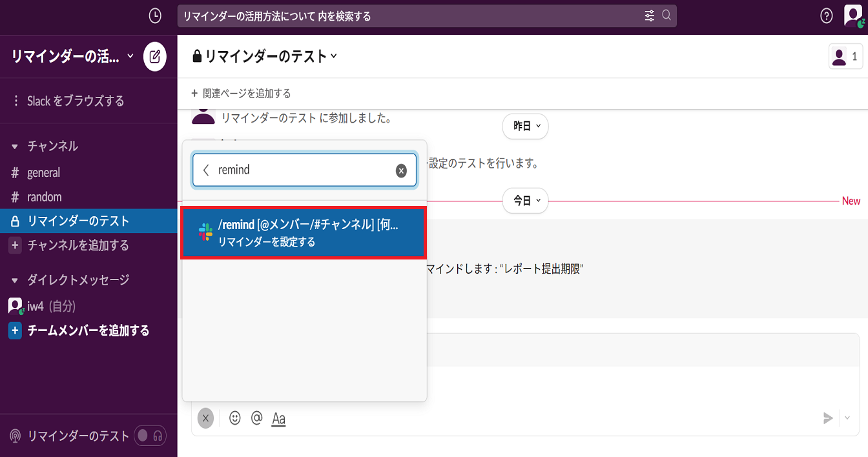Insert a mention with the @ icon

coord(256,418)
